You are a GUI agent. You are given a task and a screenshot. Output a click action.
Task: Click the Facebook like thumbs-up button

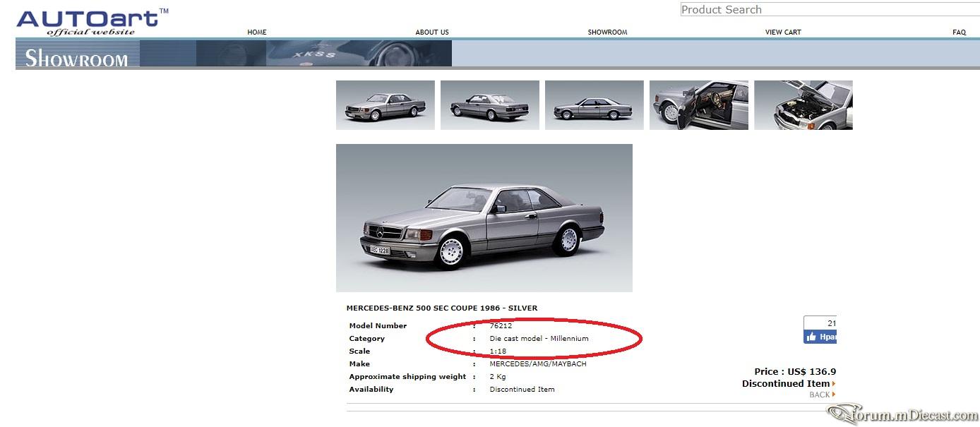[820, 337]
